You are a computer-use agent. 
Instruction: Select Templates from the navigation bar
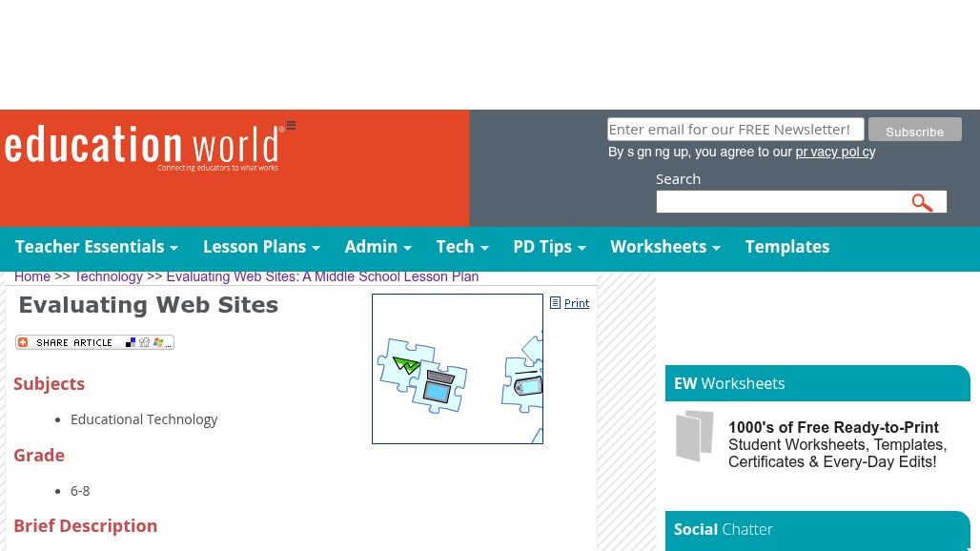786,246
